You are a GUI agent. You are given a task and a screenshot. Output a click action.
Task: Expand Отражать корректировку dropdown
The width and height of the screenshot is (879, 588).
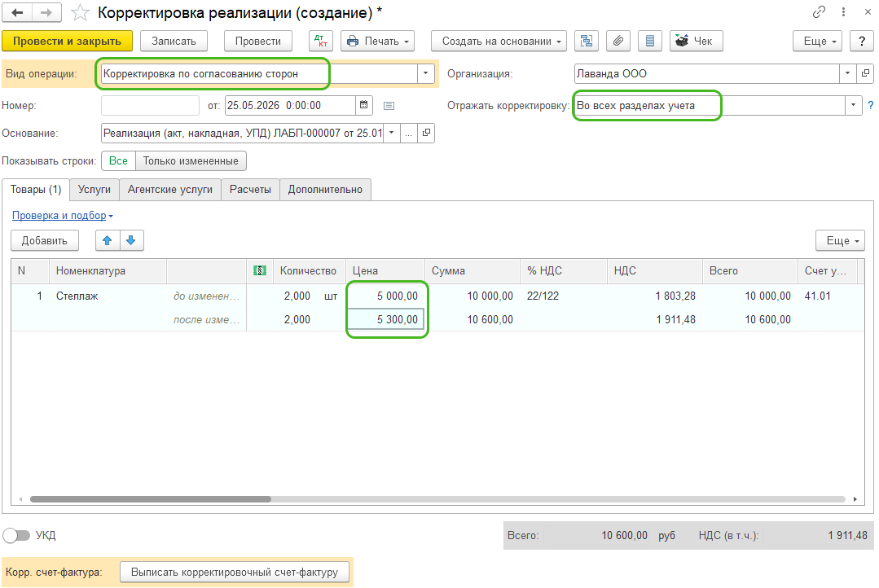point(853,105)
